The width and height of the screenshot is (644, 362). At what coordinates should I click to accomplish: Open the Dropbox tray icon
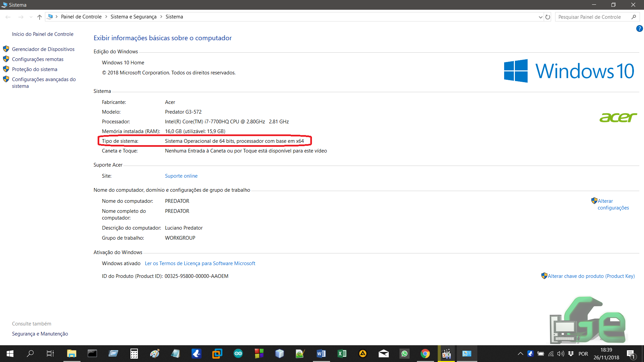pos(571,354)
